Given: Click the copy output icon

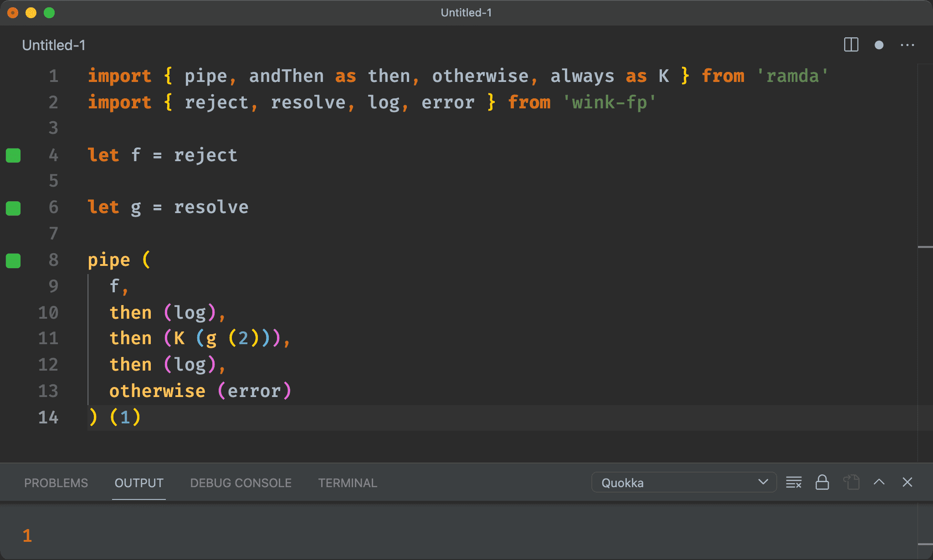Looking at the screenshot, I should pos(851,483).
